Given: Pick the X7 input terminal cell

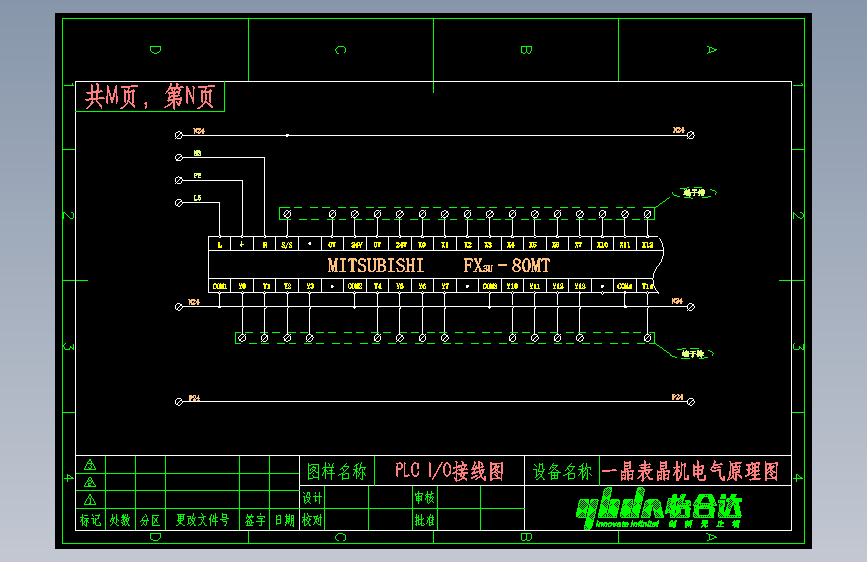Looking at the screenshot, I should tap(579, 244).
